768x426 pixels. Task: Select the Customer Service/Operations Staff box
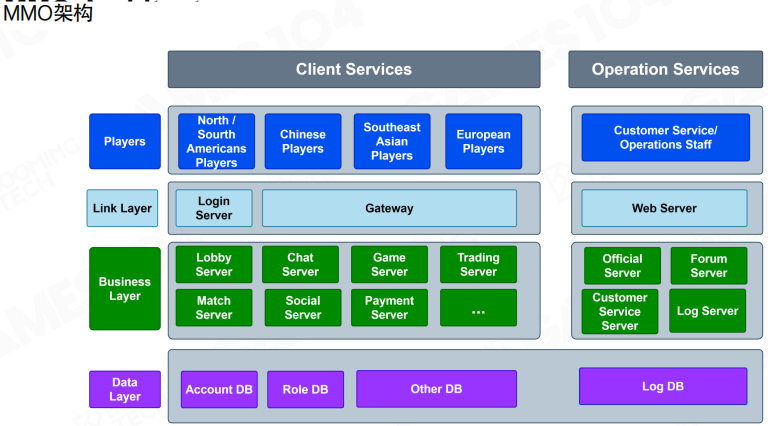click(x=665, y=138)
